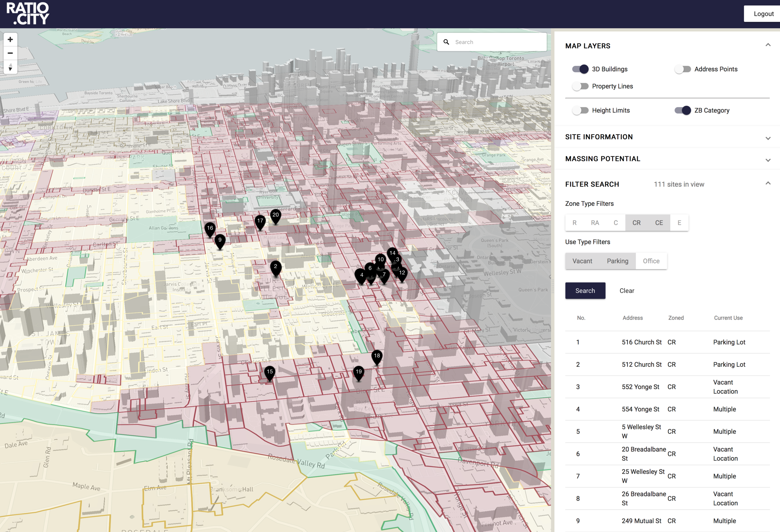This screenshot has height=532, width=780.
Task: Click the 111 sites in view label
Action: pyautogui.click(x=679, y=185)
